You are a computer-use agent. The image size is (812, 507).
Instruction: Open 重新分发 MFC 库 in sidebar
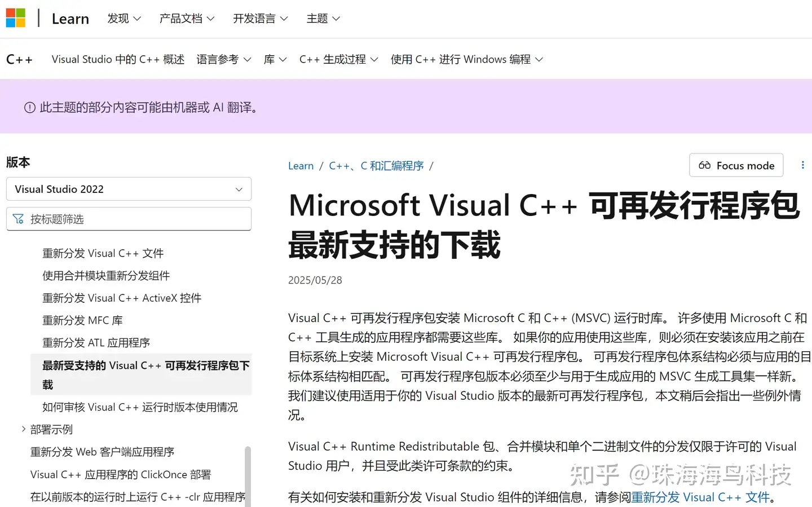point(82,320)
